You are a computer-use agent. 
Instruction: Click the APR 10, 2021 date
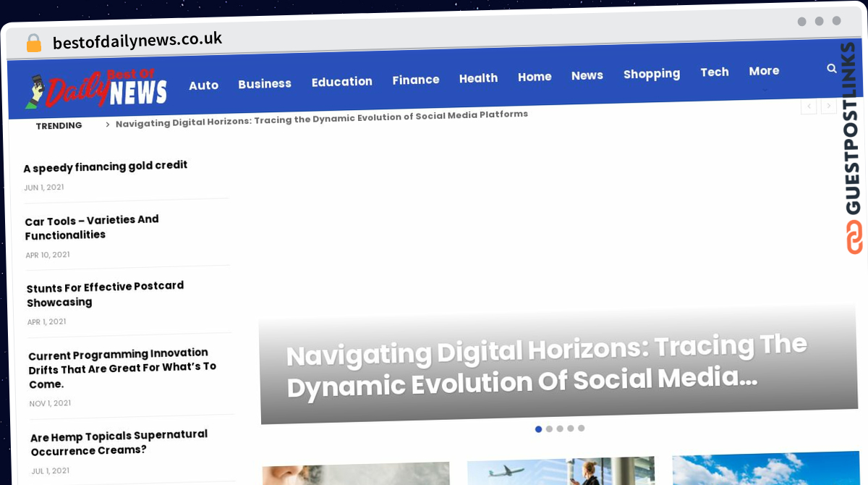coord(48,255)
